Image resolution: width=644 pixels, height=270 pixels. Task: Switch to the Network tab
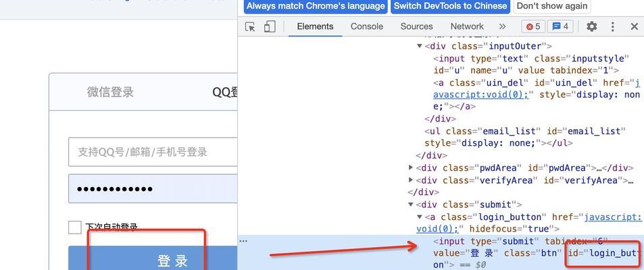pyautogui.click(x=467, y=27)
